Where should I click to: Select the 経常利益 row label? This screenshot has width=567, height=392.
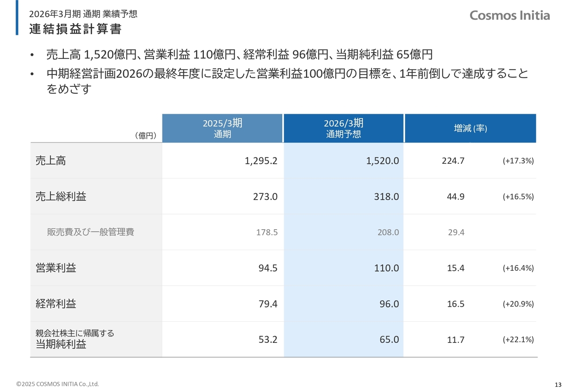click(x=56, y=304)
